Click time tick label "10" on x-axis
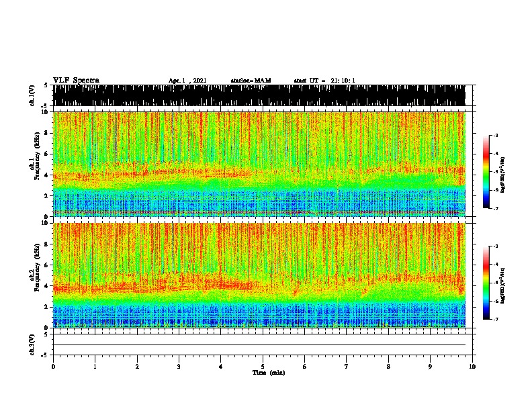 click(x=472, y=367)
